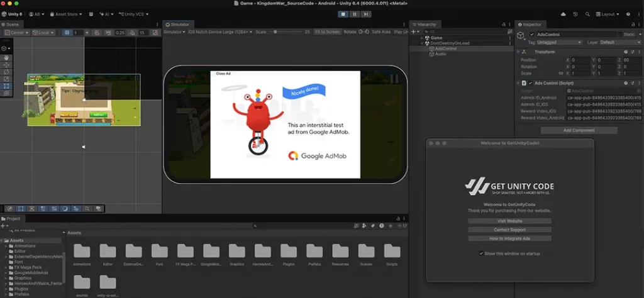
Task: Click the lock icon on Hierarchy panel
Action: tap(504, 25)
